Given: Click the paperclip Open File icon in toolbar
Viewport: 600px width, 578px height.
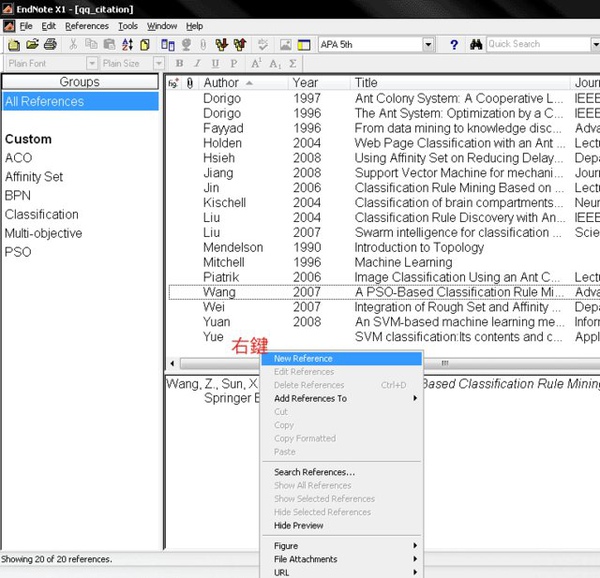Looking at the screenshot, I should tap(203, 45).
